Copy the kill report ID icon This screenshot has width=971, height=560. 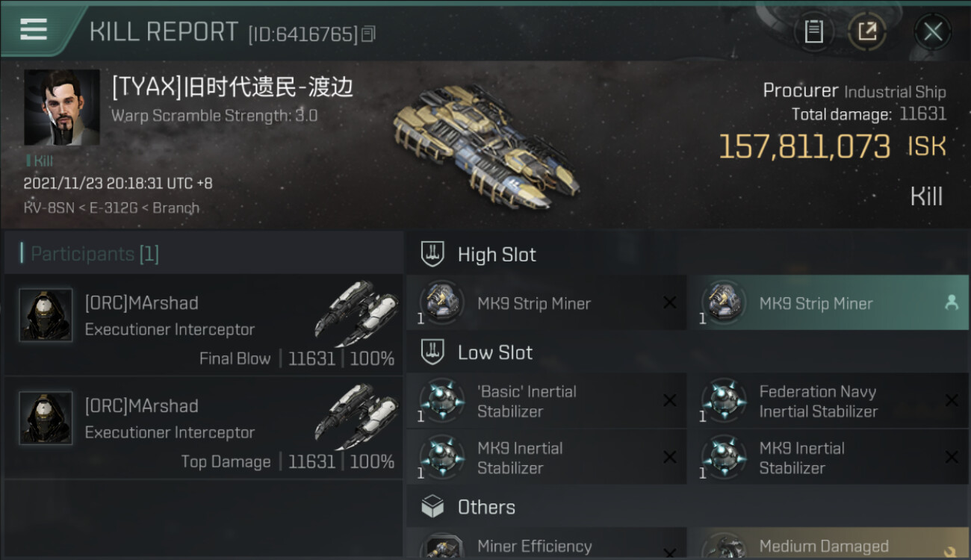coord(367,34)
